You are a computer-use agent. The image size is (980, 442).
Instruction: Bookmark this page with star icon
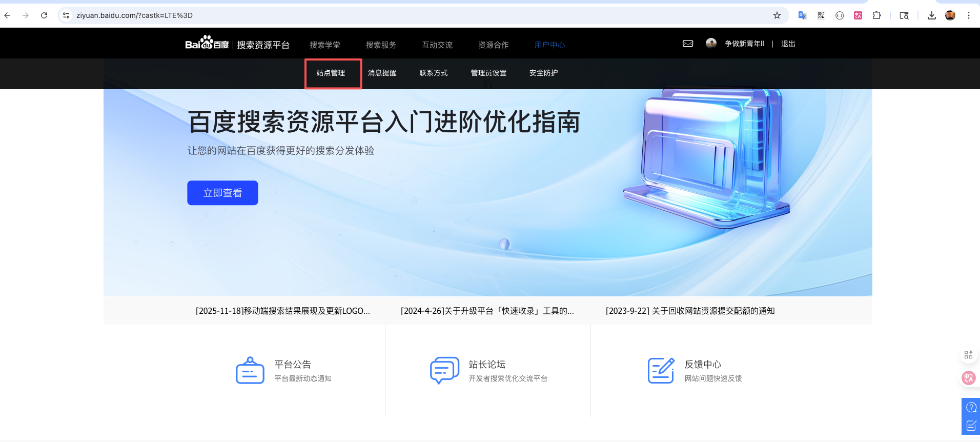[777, 15]
